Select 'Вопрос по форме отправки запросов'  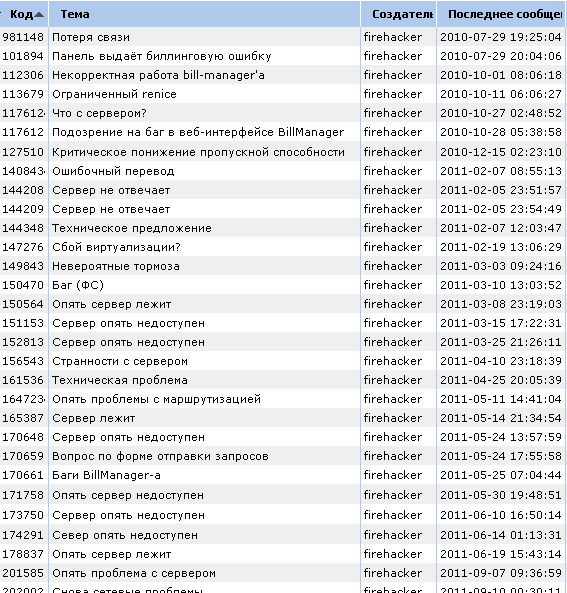pyautogui.click(x=283, y=456)
